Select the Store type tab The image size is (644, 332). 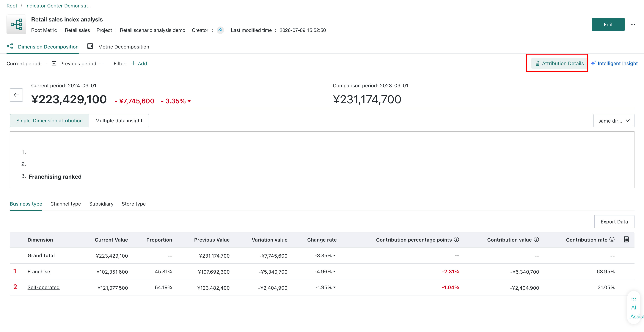[133, 204]
